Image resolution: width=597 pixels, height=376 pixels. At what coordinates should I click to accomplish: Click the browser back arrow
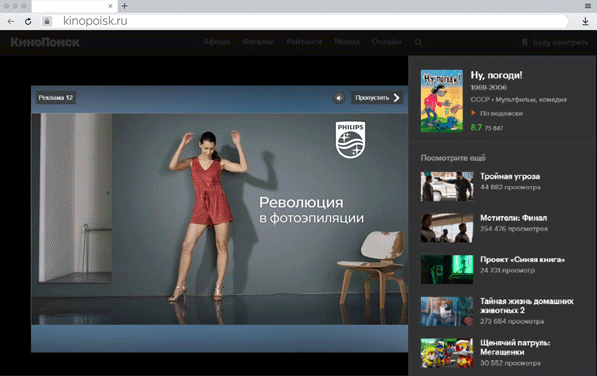[x=11, y=21]
